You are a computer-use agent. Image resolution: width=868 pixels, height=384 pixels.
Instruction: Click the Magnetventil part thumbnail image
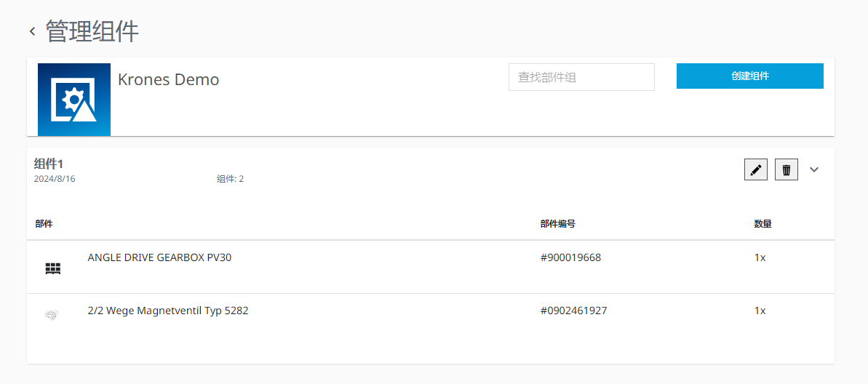(x=52, y=314)
